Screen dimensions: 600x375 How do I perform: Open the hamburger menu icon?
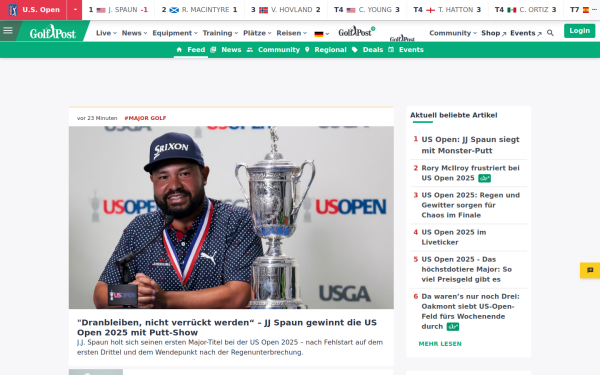8,31
